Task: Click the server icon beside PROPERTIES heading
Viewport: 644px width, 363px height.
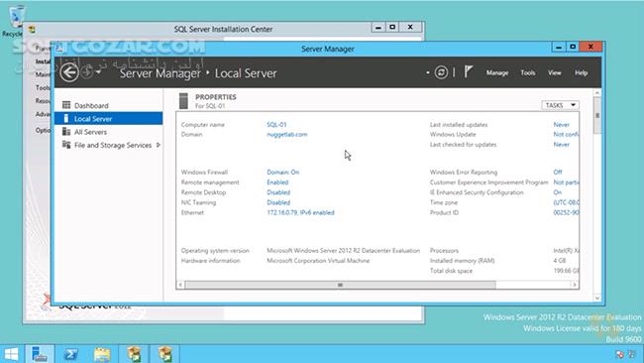Action: 183,101
